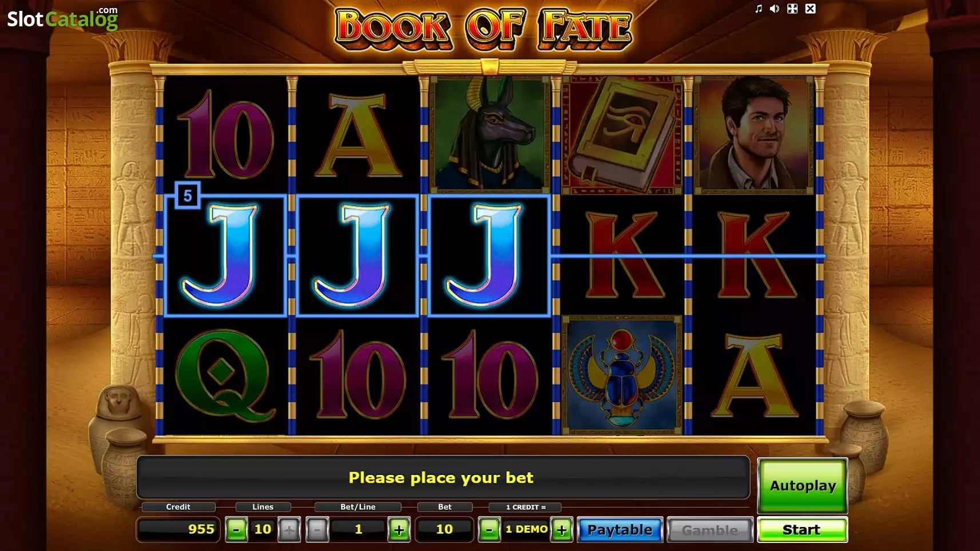
Task: Mute the sound with speaker icon
Action: [775, 9]
